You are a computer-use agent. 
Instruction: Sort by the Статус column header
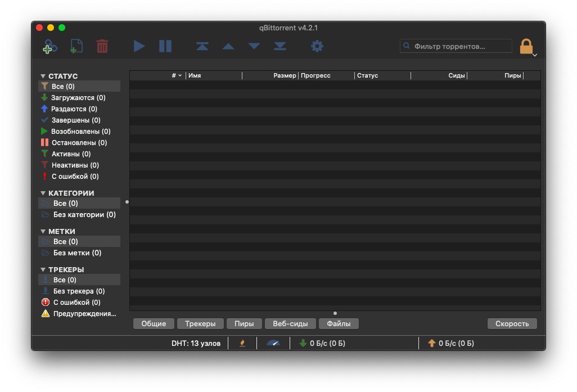382,75
